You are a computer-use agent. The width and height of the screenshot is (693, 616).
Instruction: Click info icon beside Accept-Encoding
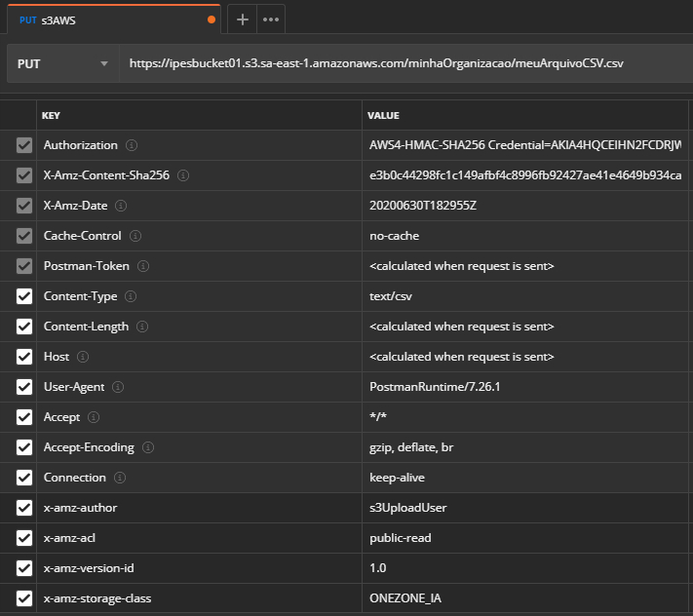[x=148, y=447]
